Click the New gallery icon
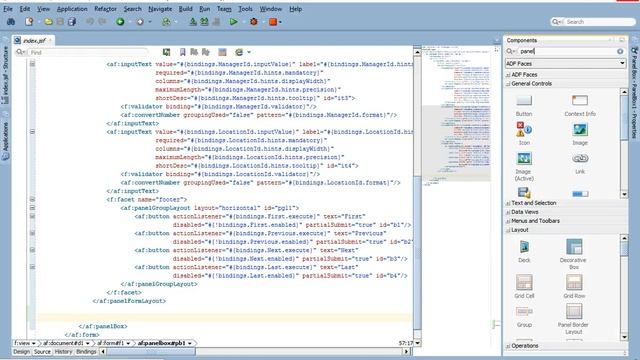Viewport: 640px width, 360px height. click(x=29, y=22)
